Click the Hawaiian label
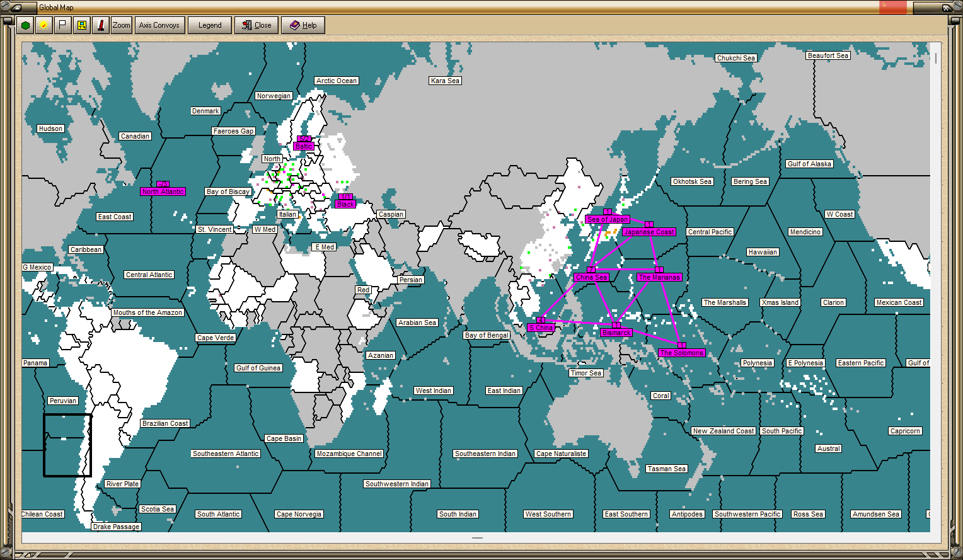This screenshot has width=963, height=560. coord(763,252)
